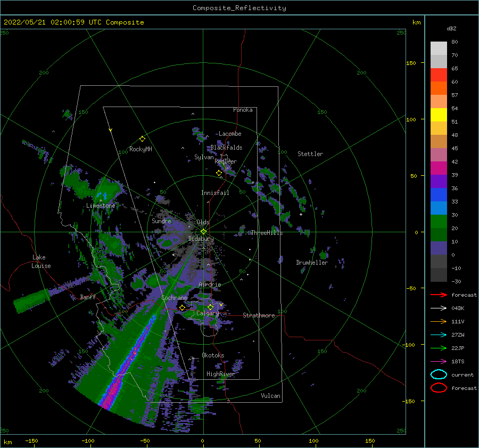
Task: Click the ThreeHills label
Action: point(267,233)
